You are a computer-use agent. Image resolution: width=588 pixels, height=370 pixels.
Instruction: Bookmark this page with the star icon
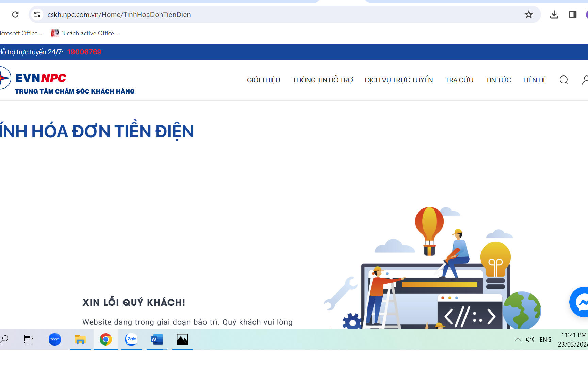528,14
